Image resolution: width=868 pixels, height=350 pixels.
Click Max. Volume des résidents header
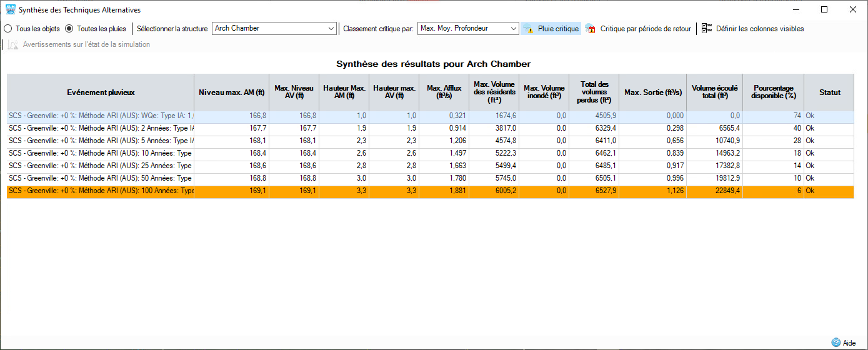(494, 92)
